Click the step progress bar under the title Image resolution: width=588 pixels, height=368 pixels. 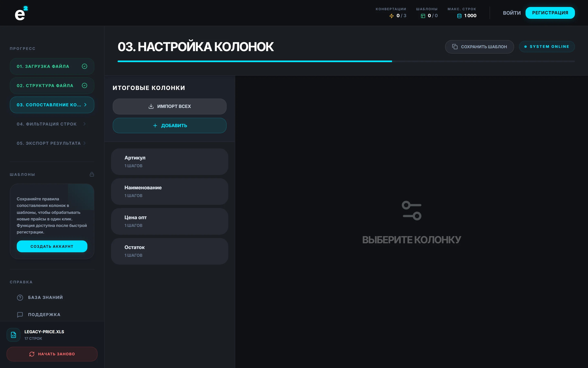[346, 61]
